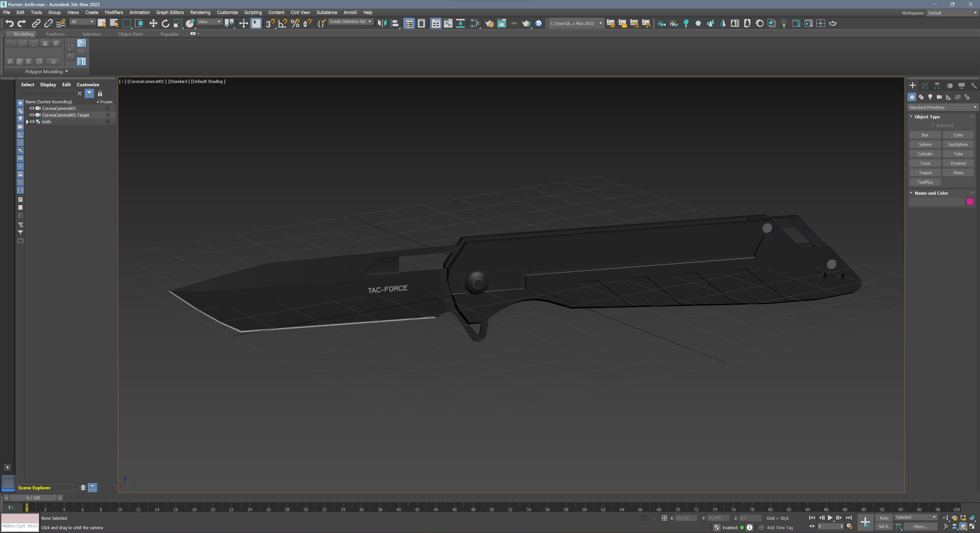Toggle the Selection Lock icon

coord(654,518)
